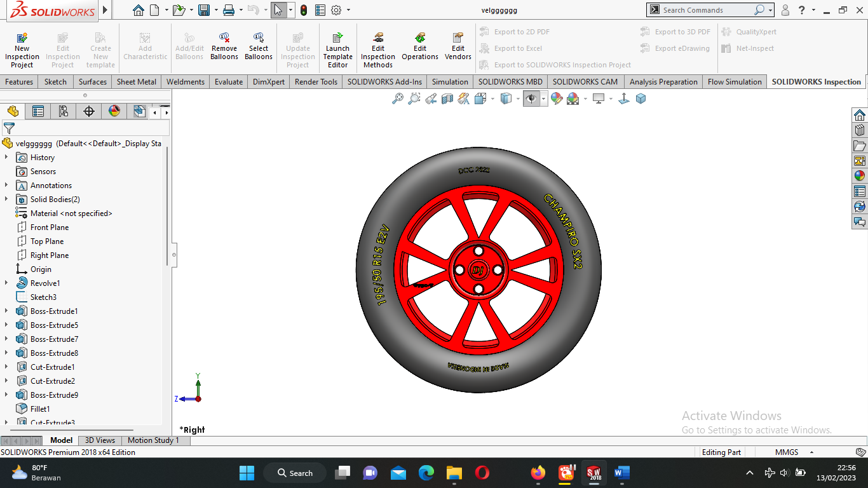This screenshot has width=868, height=488.
Task: Click the FeatureManager filter funnel icon
Action: pyautogui.click(x=9, y=128)
